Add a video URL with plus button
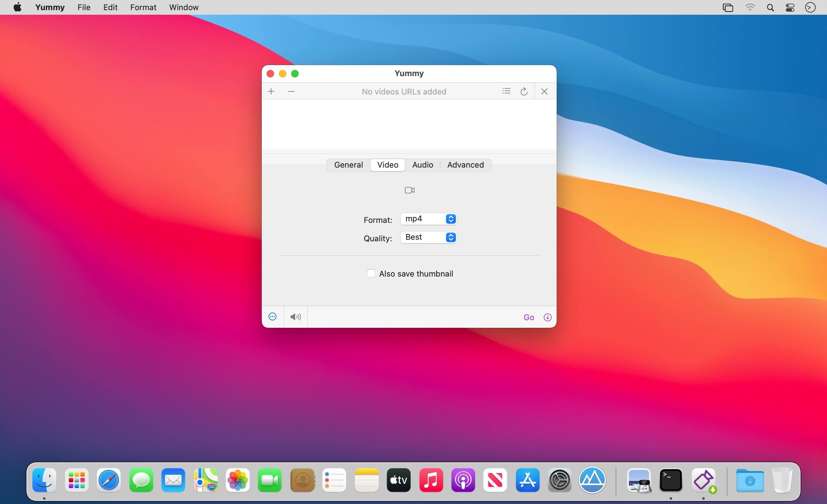The width and height of the screenshot is (827, 504). tap(271, 91)
